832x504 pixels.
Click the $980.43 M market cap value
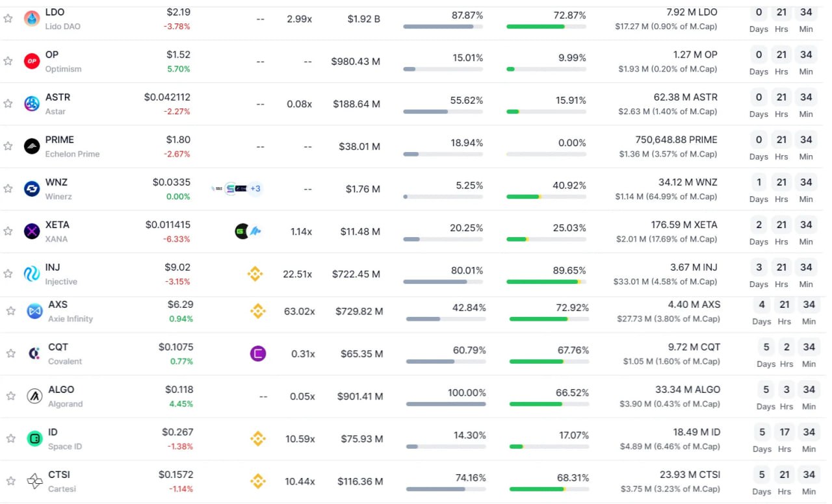tap(356, 61)
